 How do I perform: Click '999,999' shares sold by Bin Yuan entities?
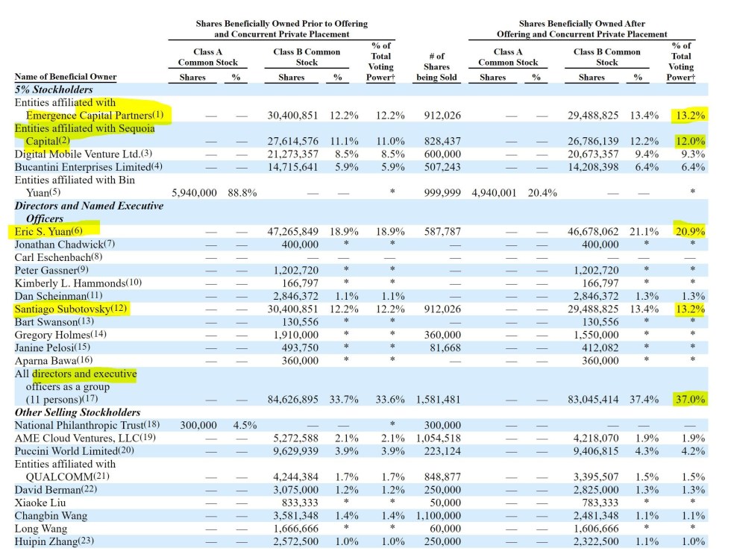tap(442, 193)
